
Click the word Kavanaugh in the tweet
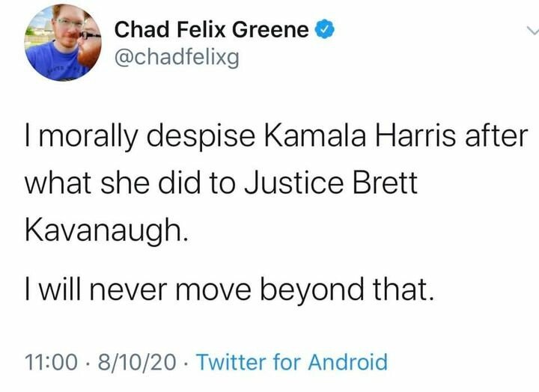(107, 229)
